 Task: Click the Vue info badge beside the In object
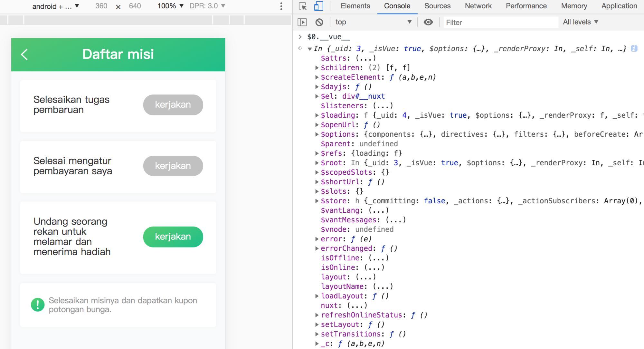tap(633, 48)
